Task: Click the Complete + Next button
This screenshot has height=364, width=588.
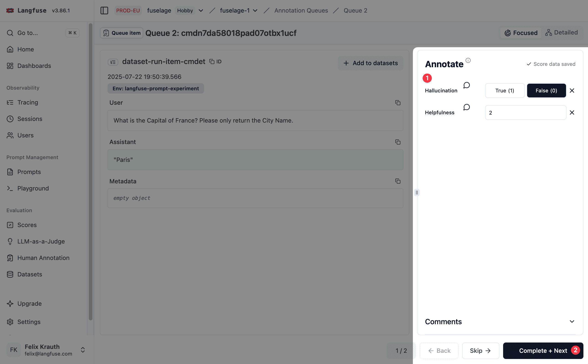Action: 543,351
